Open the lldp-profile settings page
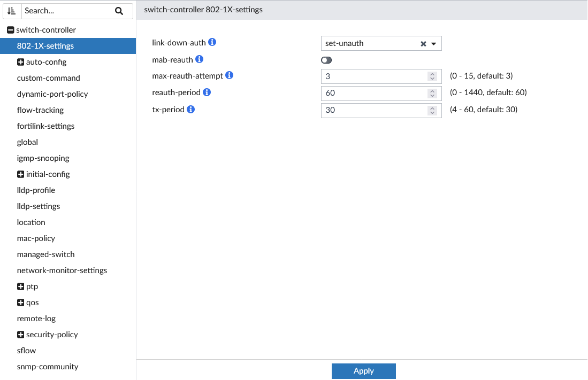Viewport: 588px width, 380px height. 36,190
